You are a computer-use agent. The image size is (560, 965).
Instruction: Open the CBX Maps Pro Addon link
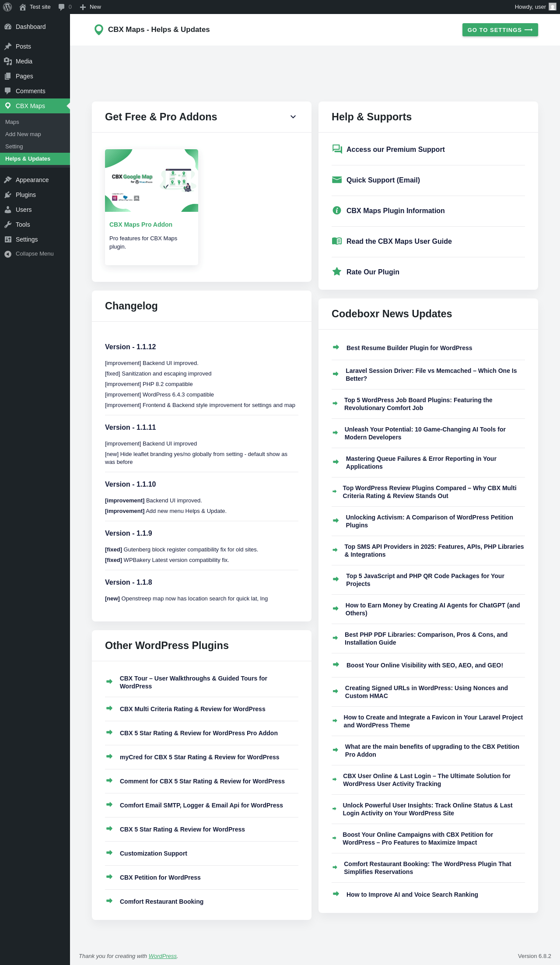tap(141, 225)
